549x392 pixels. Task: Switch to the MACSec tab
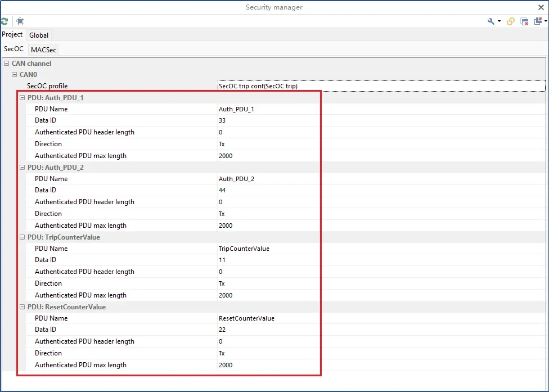[x=43, y=50]
